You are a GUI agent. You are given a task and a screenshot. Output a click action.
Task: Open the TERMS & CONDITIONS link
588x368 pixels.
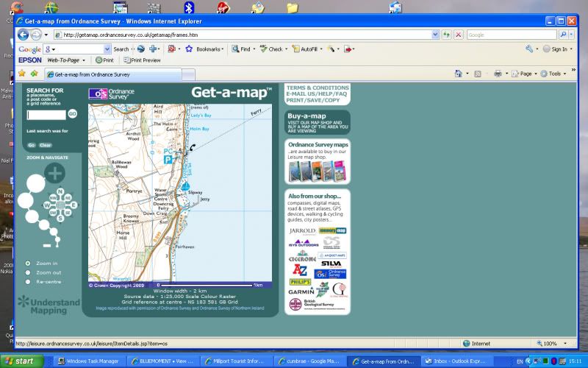tap(318, 88)
